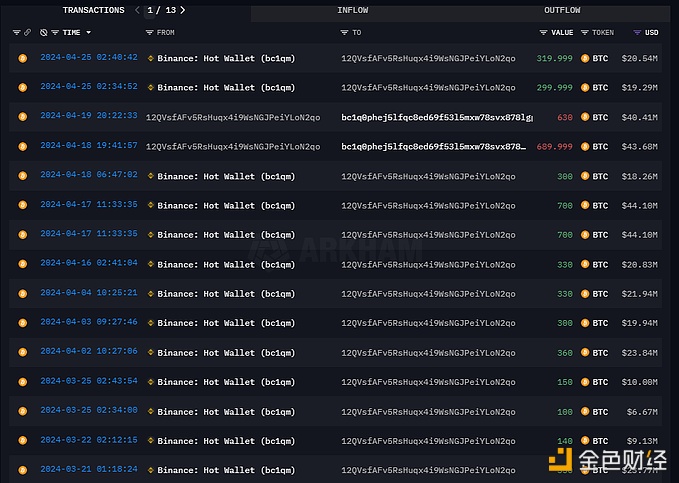Open transaction timestamp 2024-04-19 20:22:33
The height and width of the screenshot is (483, 679).
[89, 116]
